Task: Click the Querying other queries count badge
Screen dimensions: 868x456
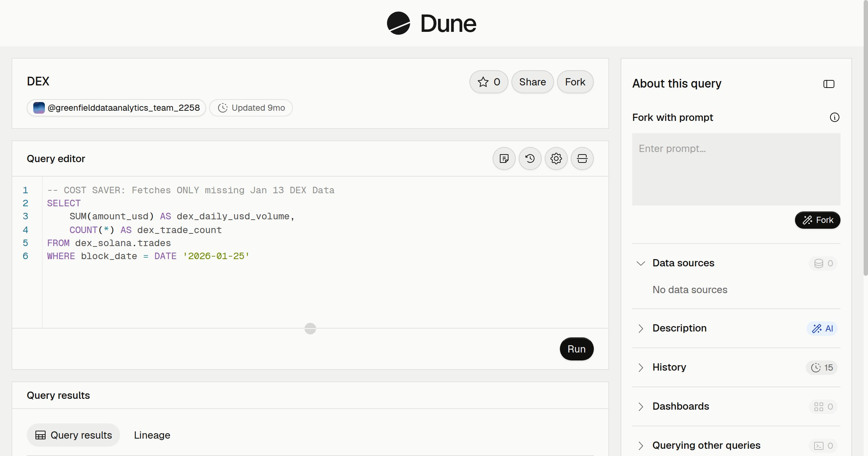Action: (823, 446)
